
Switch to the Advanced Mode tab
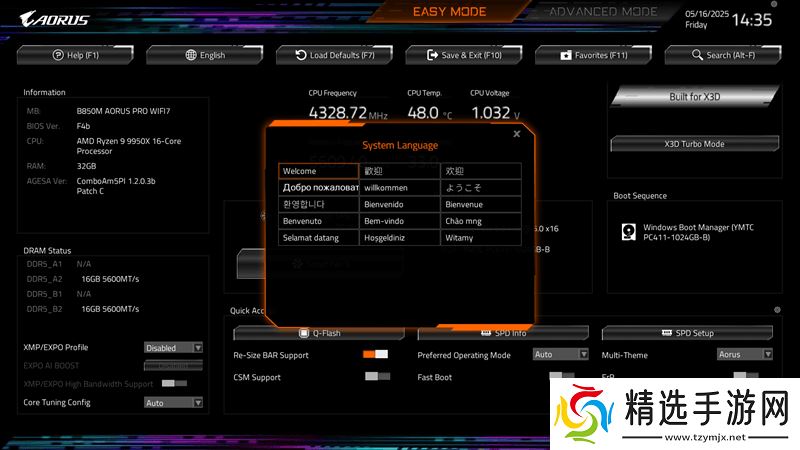[x=603, y=12]
